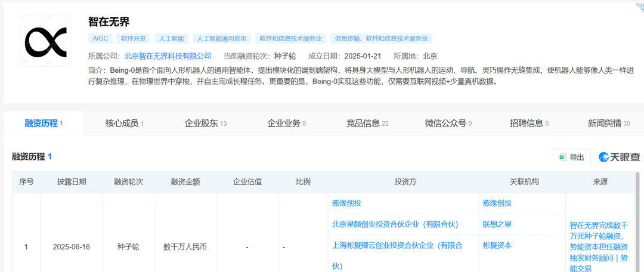
Task: Open 燕缘创投 link in 关联机构 column
Action: pyautogui.click(x=497, y=203)
